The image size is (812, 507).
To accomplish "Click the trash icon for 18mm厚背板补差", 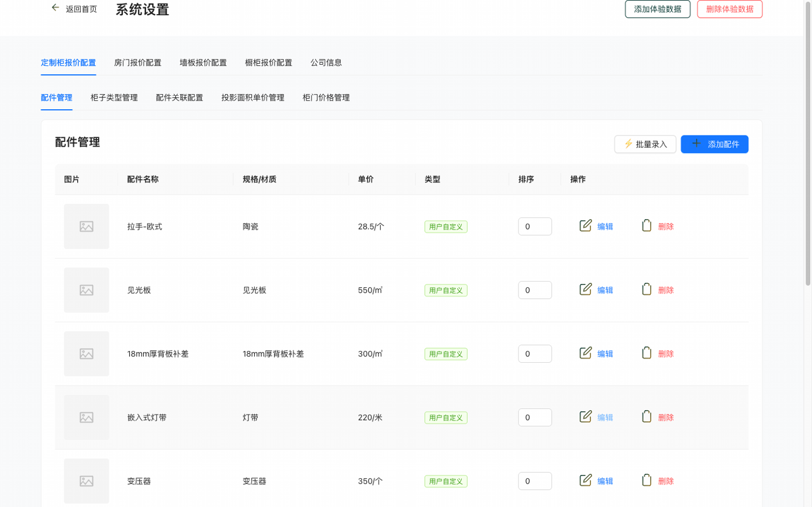I will 647,353.
